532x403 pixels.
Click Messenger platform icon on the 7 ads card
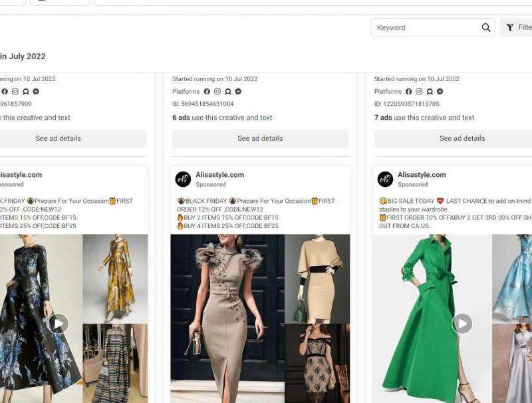pyautogui.click(x=440, y=92)
